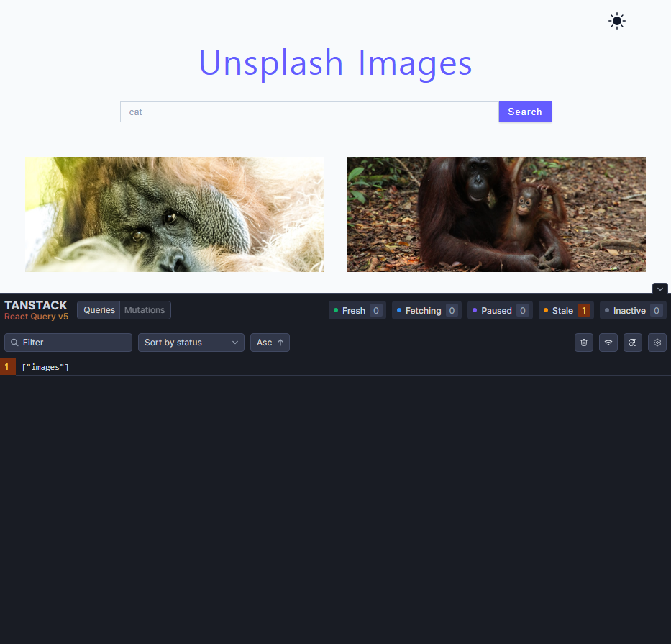Switch to the Queries tab
This screenshot has height=644, width=671.
[99, 310]
